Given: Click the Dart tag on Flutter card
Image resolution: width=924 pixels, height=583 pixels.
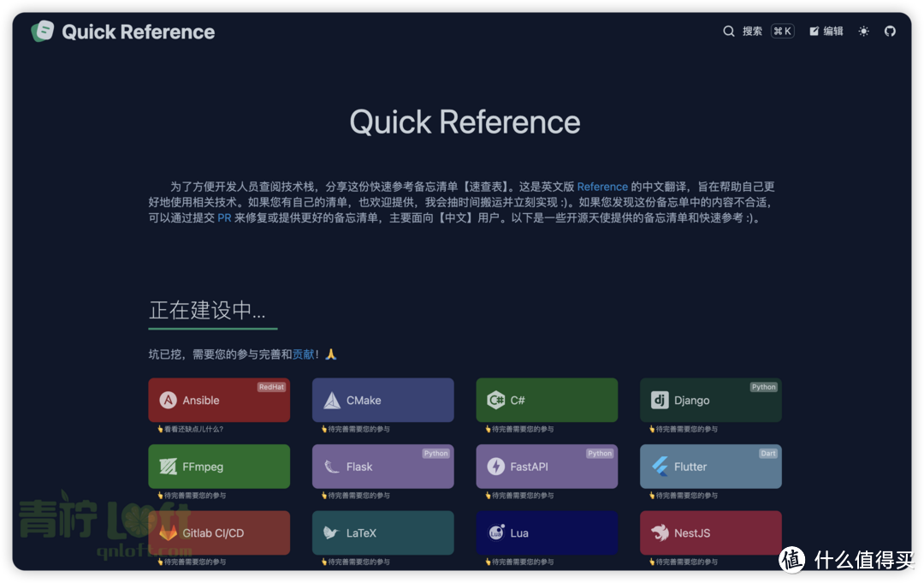Looking at the screenshot, I should point(767,454).
